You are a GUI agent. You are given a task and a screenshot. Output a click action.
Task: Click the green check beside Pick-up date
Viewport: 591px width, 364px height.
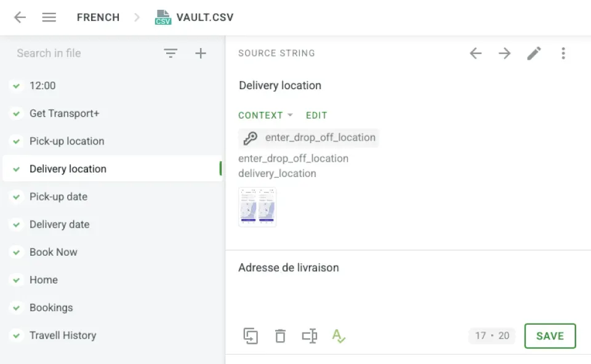click(x=17, y=197)
